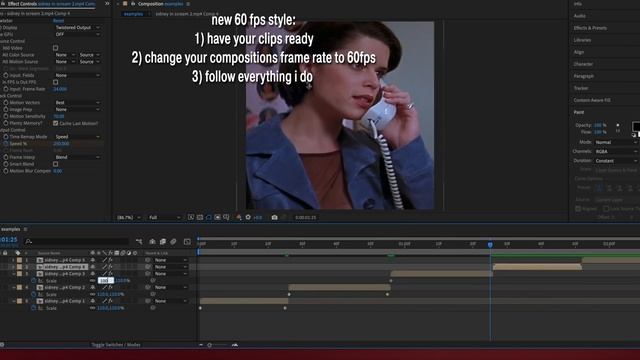Collapse the Comp 3 layer properties
This screenshot has width=640, height=360.
13,273
